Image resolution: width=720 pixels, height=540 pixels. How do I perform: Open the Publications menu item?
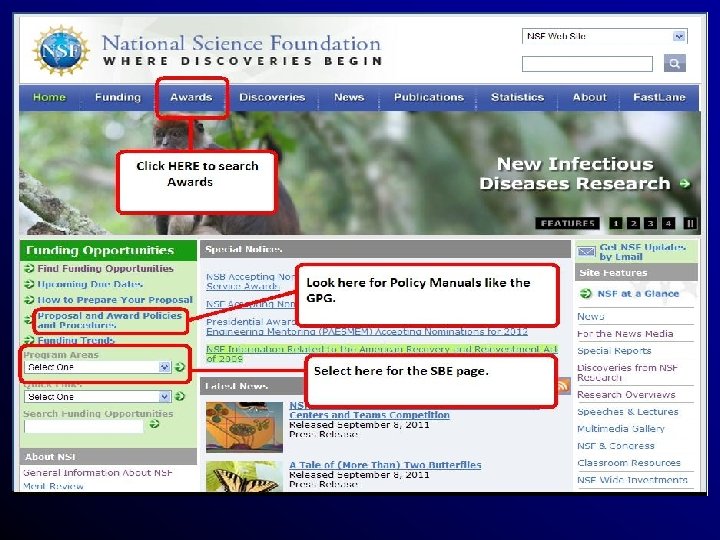pos(429,97)
